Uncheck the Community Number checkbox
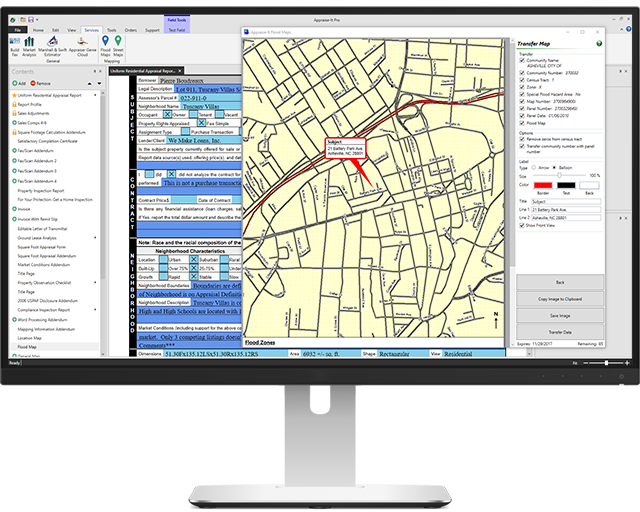 pyautogui.click(x=522, y=73)
